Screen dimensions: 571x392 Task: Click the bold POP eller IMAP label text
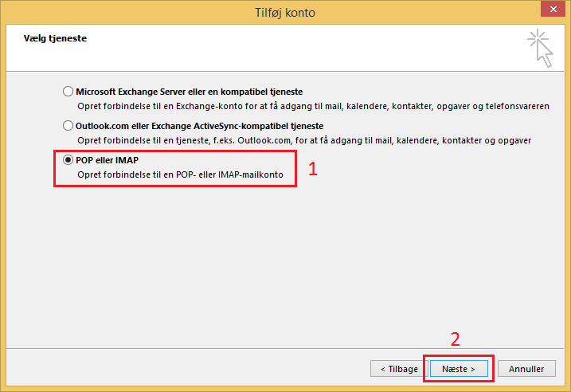[107, 160]
